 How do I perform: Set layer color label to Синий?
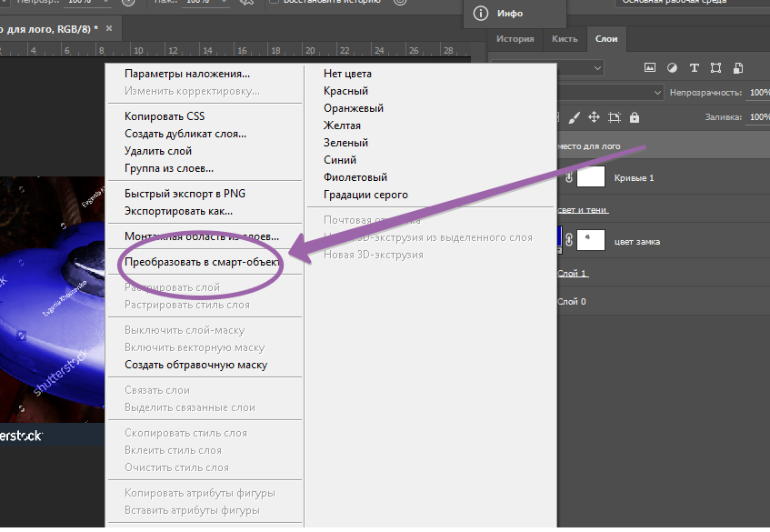[x=340, y=160]
